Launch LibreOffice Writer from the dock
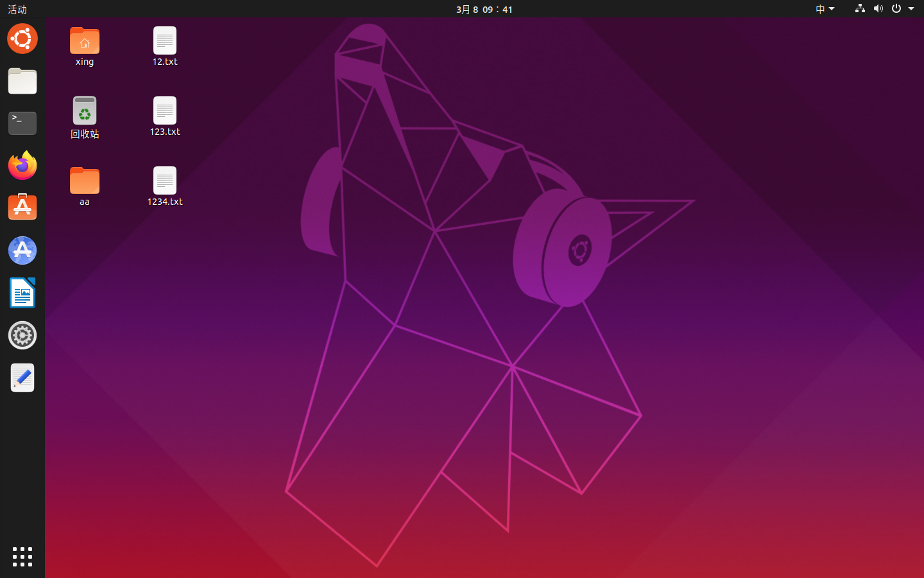 pyautogui.click(x=22, y=293)
